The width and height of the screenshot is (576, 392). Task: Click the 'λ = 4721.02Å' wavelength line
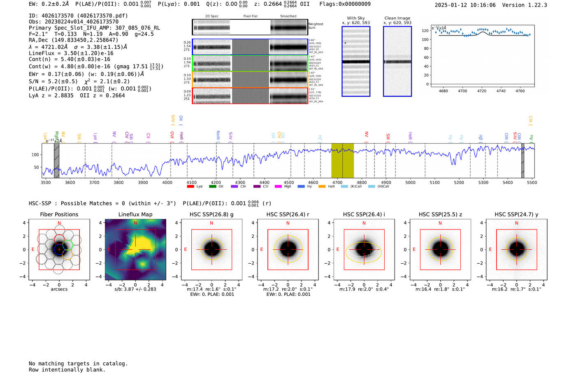pos(48,47)
